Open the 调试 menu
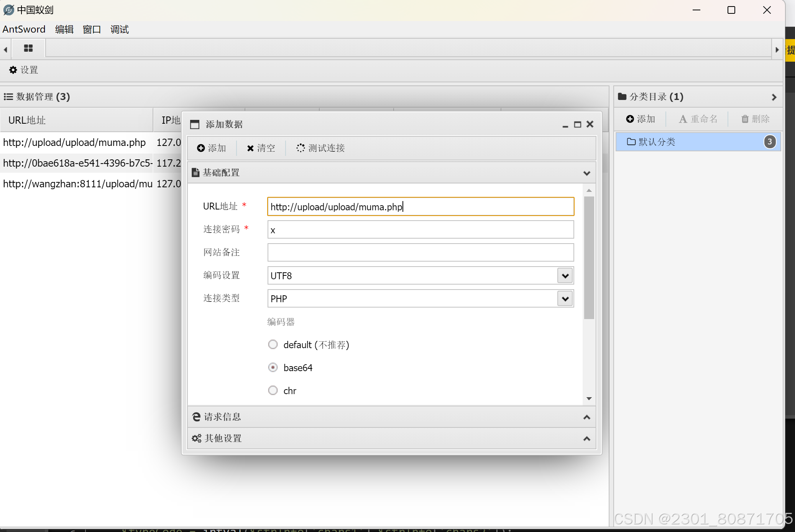This screenshot has height=532, width=795. pos(119,29)
